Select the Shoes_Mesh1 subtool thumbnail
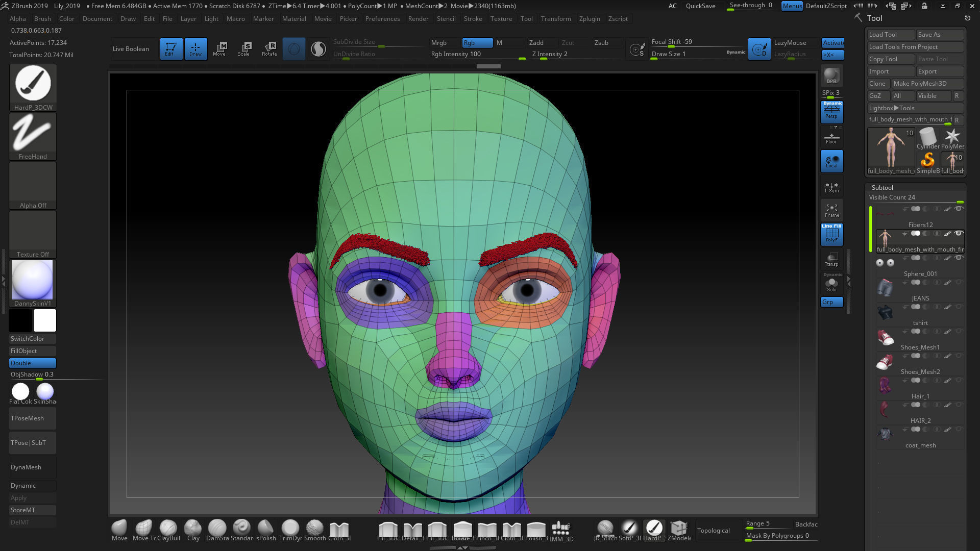This screenshot has height=551, width=980. click(885, 337)
